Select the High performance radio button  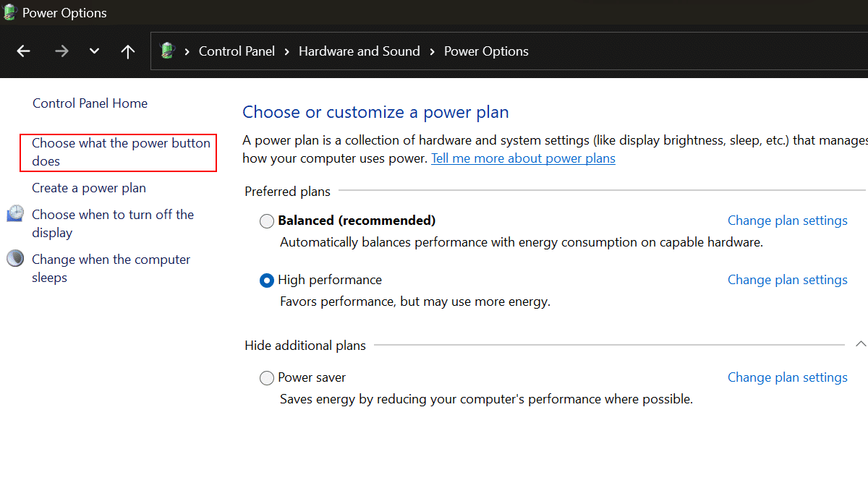click(x=267, y=281)
